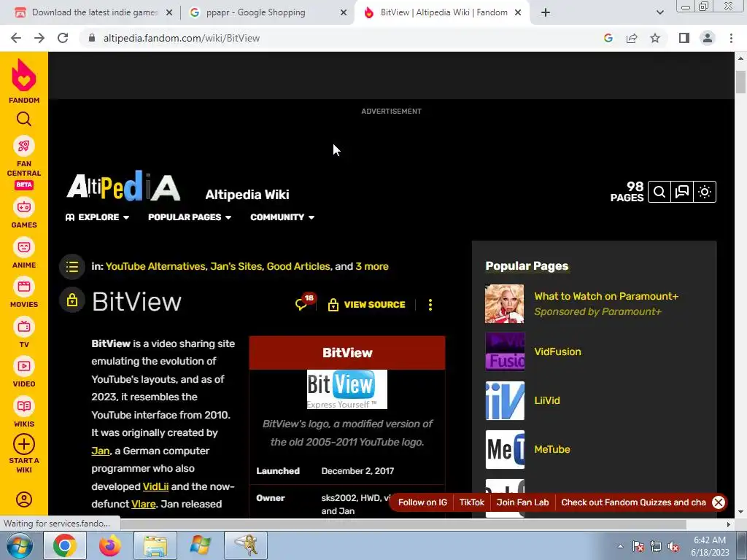Image resolution: width=747 pixels, height=560 pixels.
Task: Open Video category in Fandom sidebar
Action: tap(24, 372)
